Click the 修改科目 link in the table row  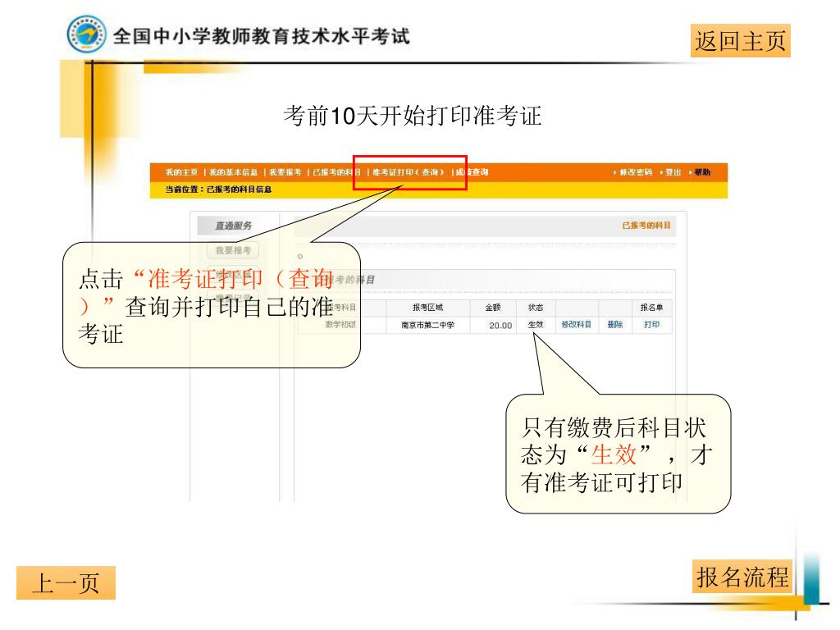(577, 325)
